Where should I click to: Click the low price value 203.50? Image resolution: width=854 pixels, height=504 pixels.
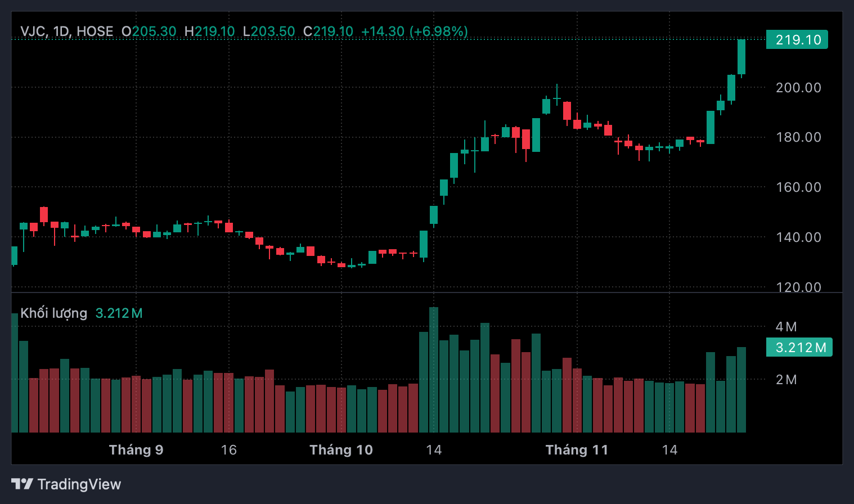coord(273,31)
